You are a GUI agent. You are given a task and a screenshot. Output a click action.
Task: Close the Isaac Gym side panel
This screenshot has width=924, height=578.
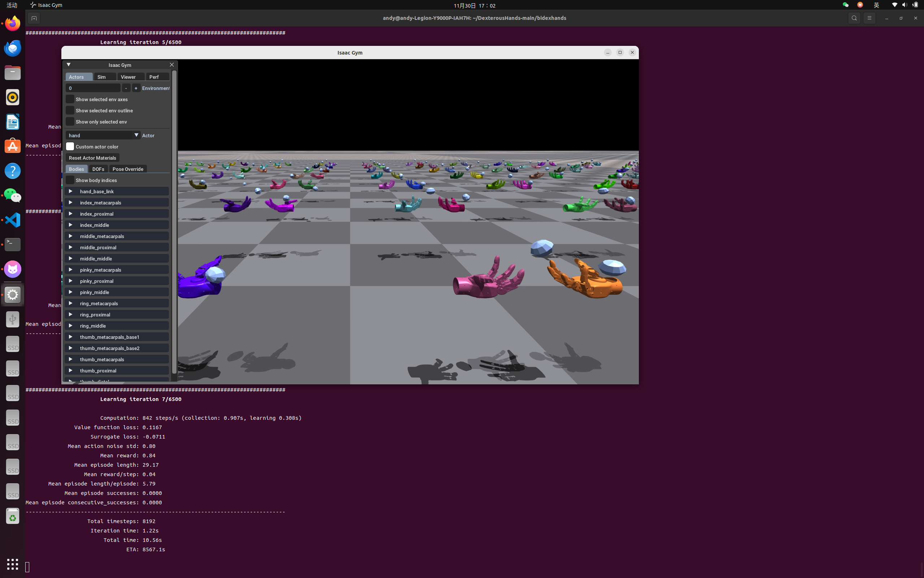(x=172, y=65)
